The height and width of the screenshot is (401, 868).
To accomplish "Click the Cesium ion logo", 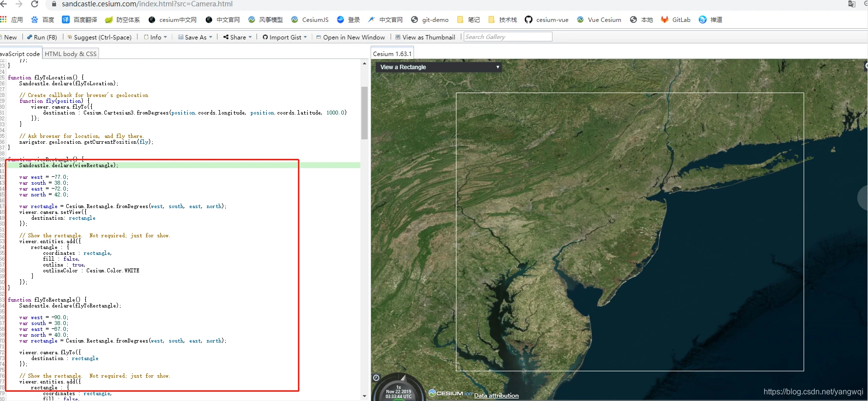I will pyautogui.click(x=450, y=393).
